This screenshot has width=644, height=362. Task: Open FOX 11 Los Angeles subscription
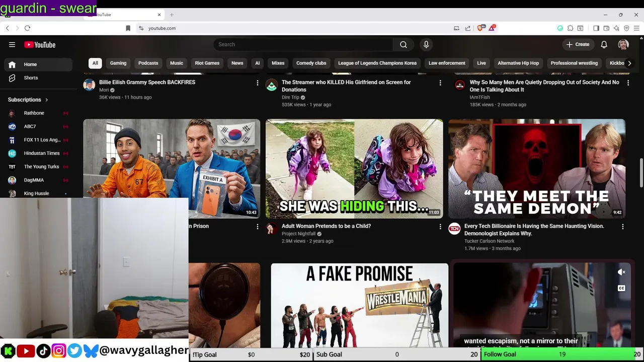click(38, 140)
